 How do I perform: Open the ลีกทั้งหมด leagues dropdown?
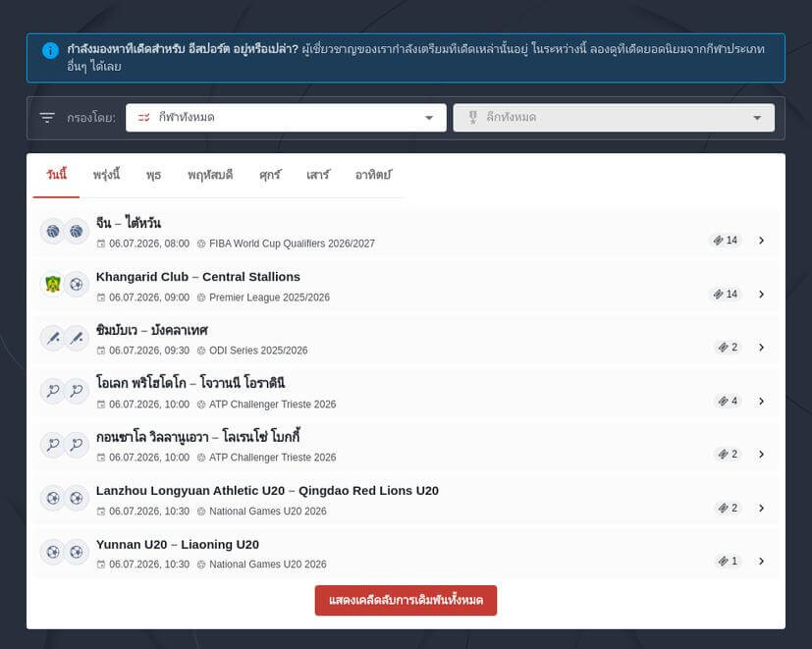(614, 118)
